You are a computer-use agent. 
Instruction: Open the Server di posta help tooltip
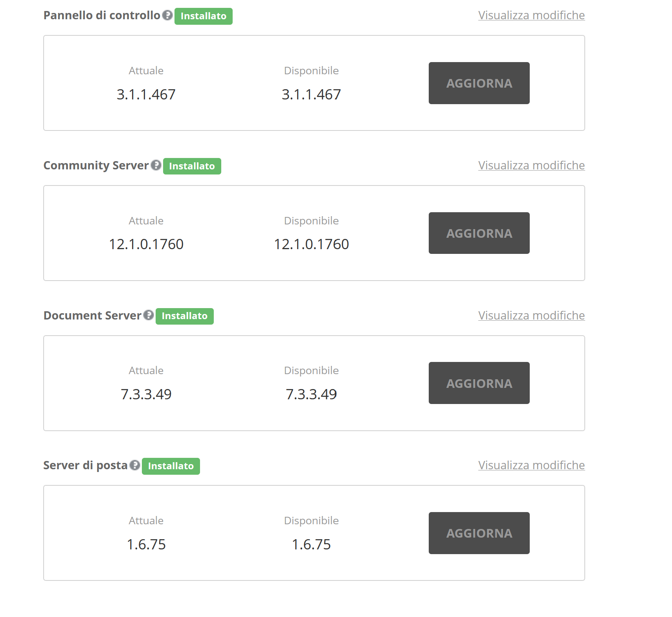(134, 465)
